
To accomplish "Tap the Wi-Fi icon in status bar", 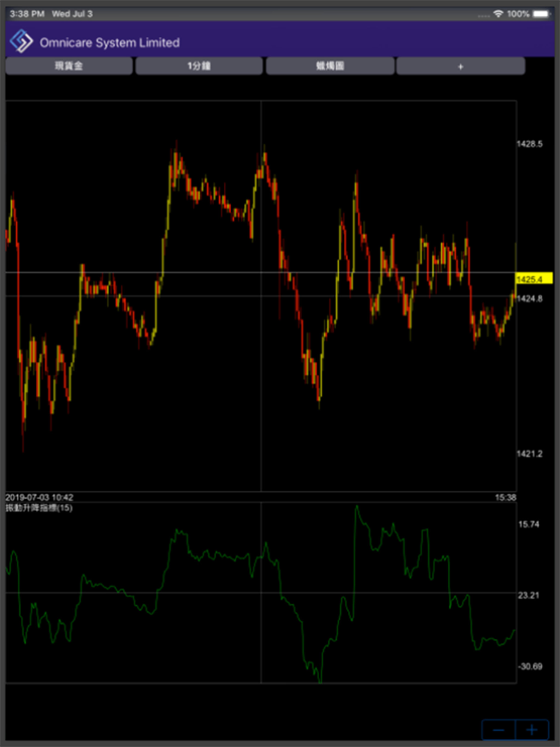I will (498, 14).
